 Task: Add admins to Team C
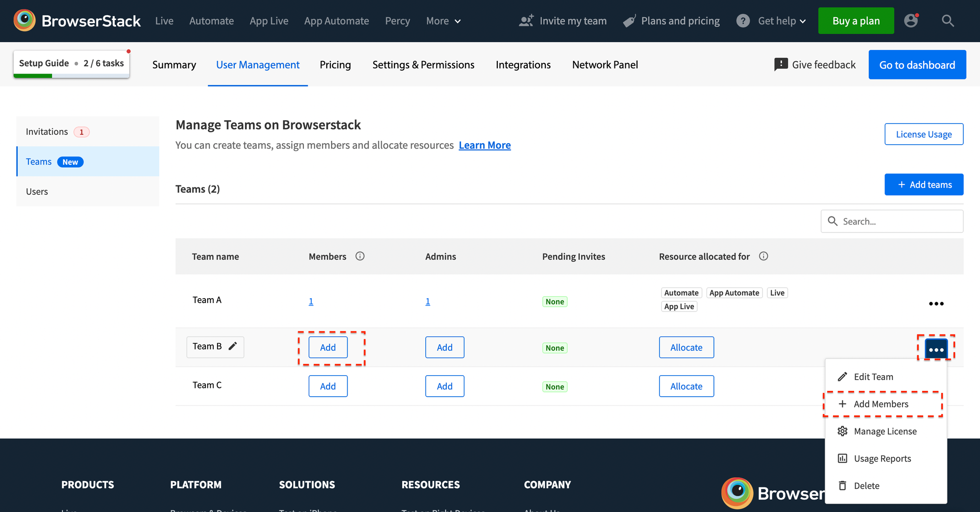tap(444, 386)
